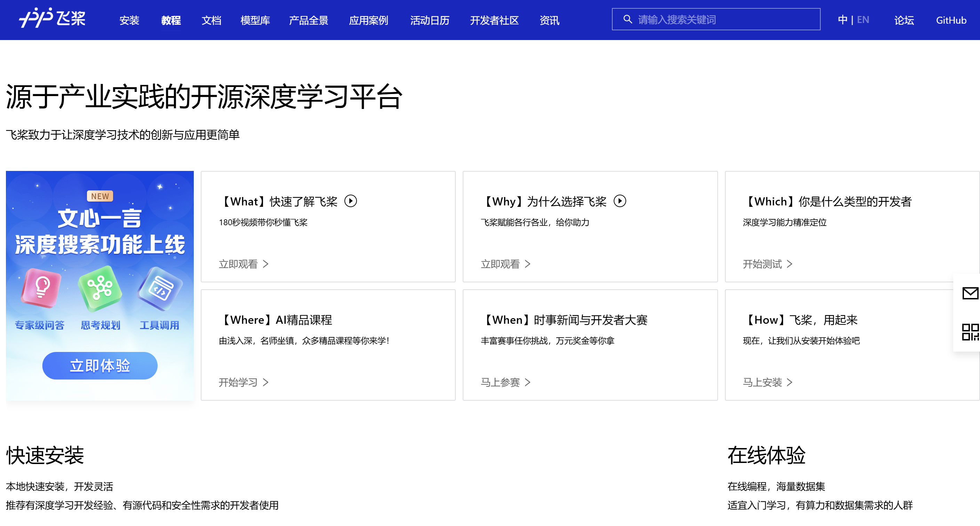Play the What 快速了解飞桨 video icon
This screenshot has width=980, height=526.
(x=350, y=201)
